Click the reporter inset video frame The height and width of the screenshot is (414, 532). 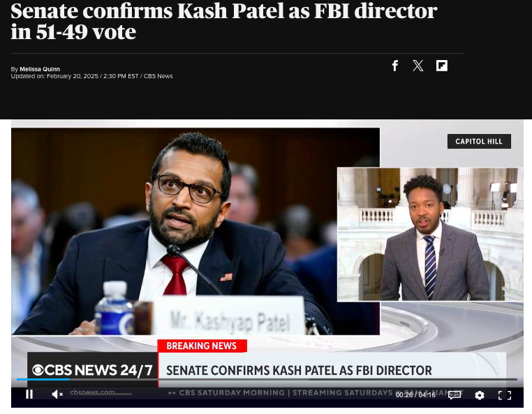click(430, 234)
